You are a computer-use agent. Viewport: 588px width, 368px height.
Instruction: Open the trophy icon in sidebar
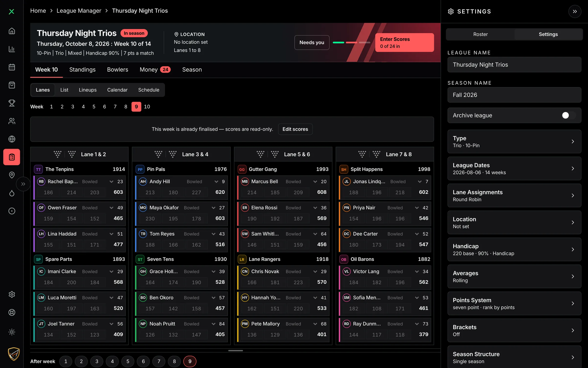tap(12, 103)
